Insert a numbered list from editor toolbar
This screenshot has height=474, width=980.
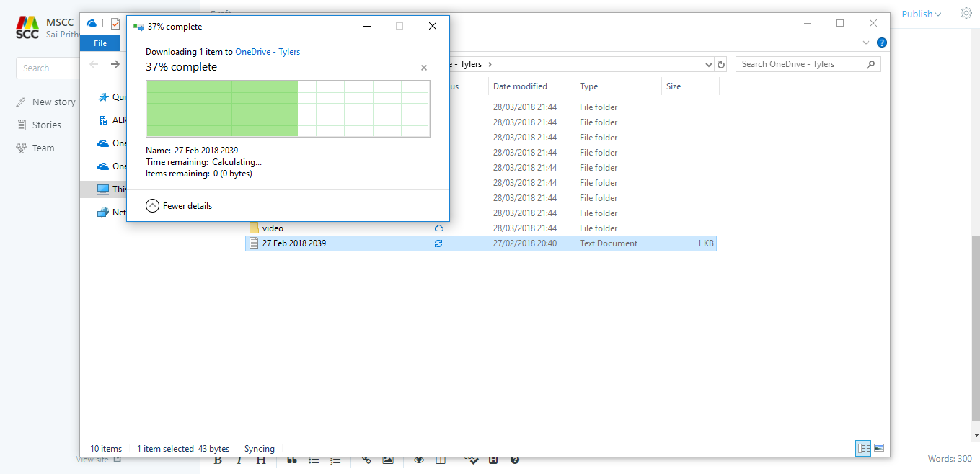(x=335, y=460)
